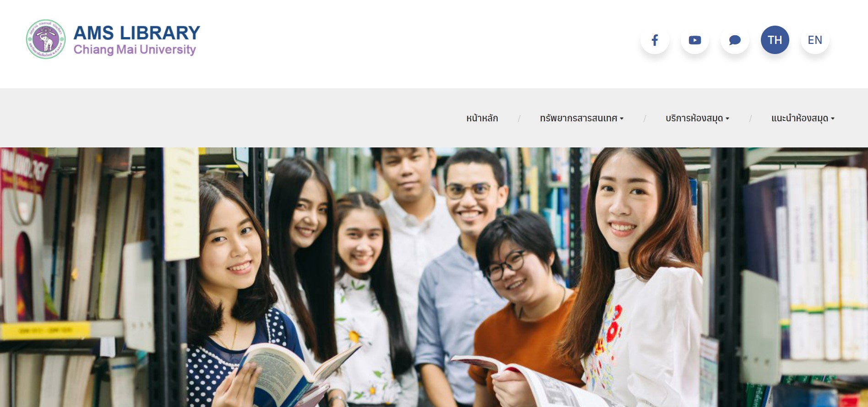The width and height of the screenshot is (868, 407).
Task: Open the library's Facebook page icon
Action: coord(655,40)
